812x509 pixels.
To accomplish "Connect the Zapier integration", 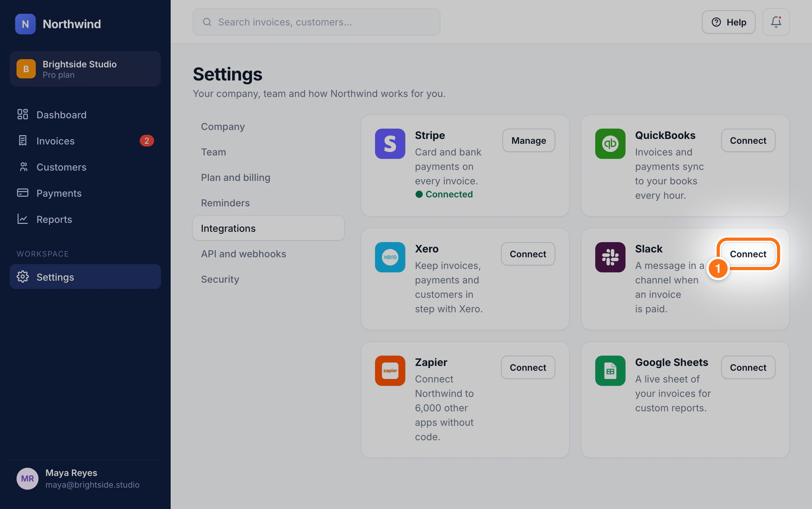I will [x=528, y=367].
